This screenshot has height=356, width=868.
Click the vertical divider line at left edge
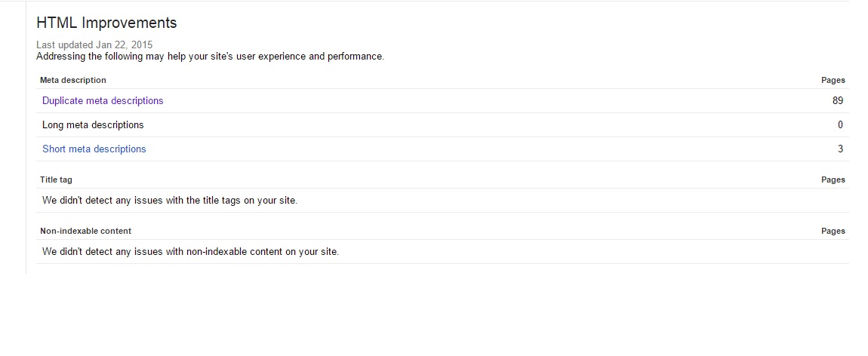26,137
